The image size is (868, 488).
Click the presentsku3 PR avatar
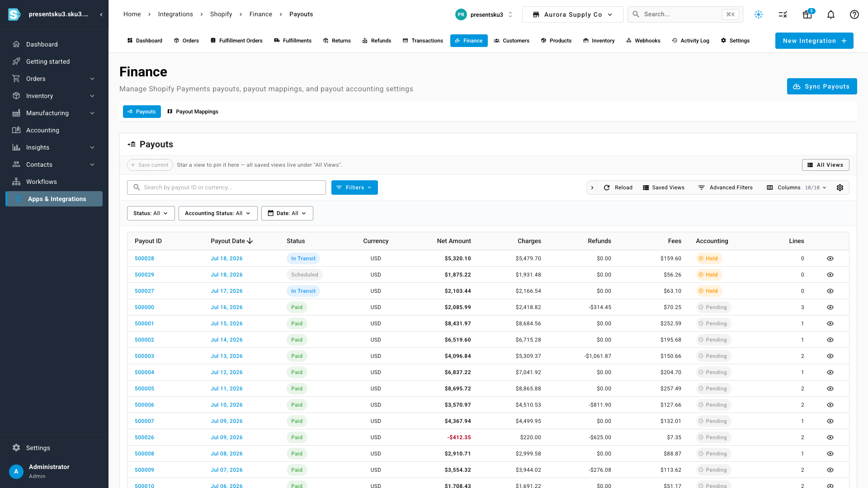coord(461,14)
